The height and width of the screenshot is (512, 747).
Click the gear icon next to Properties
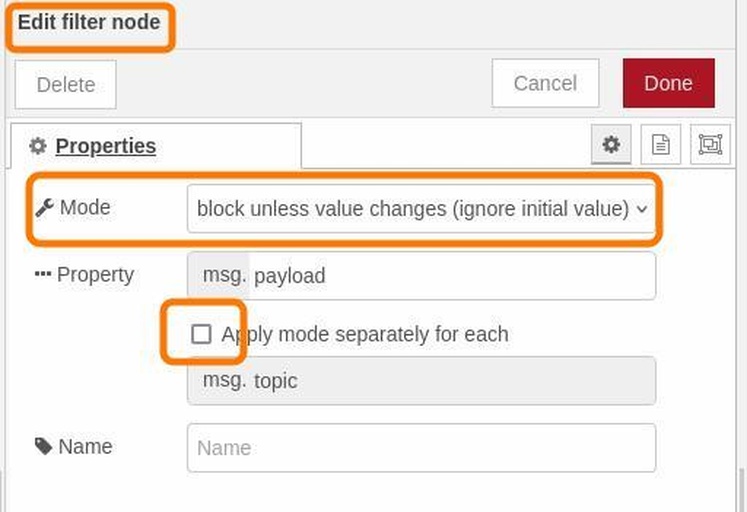tap(38, 146)
